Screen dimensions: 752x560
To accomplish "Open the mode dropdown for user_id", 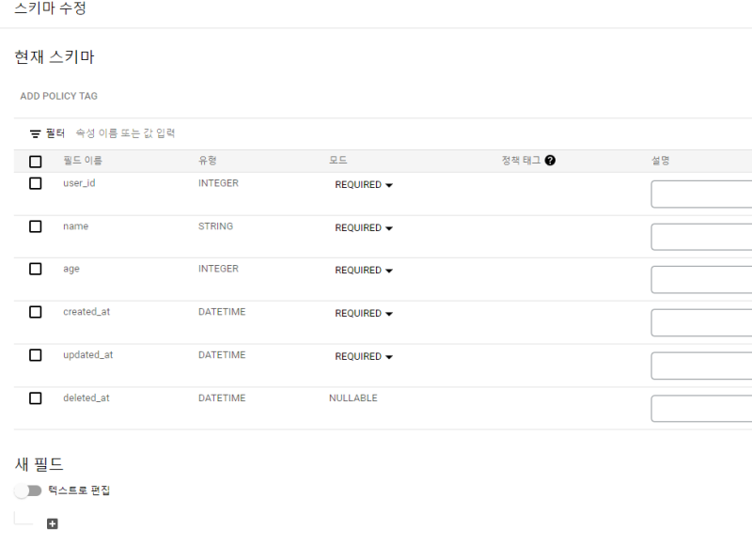I will coord(364,185).
